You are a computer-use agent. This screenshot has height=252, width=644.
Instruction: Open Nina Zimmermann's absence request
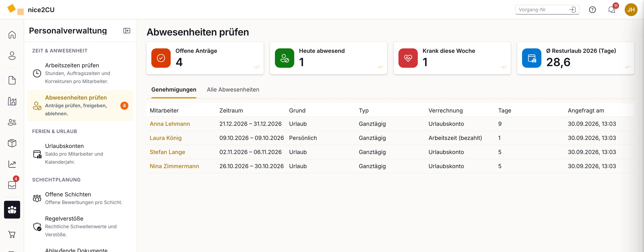coord(174,166)
